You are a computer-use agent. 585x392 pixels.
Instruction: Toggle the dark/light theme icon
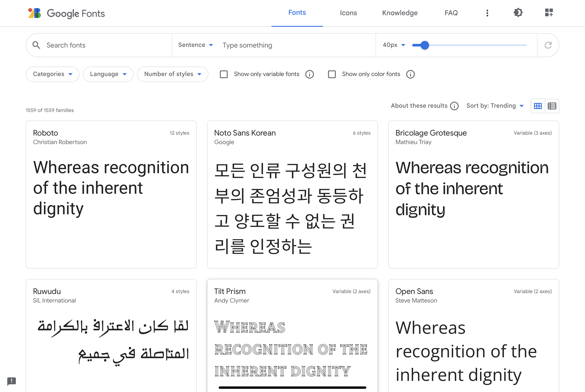[x=518, y=12]
